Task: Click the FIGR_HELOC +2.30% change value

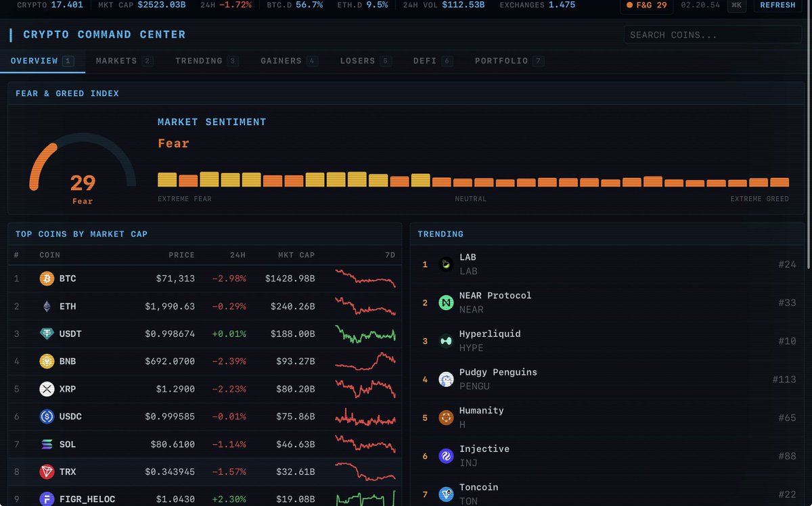Action: click(x=229, y=499)
